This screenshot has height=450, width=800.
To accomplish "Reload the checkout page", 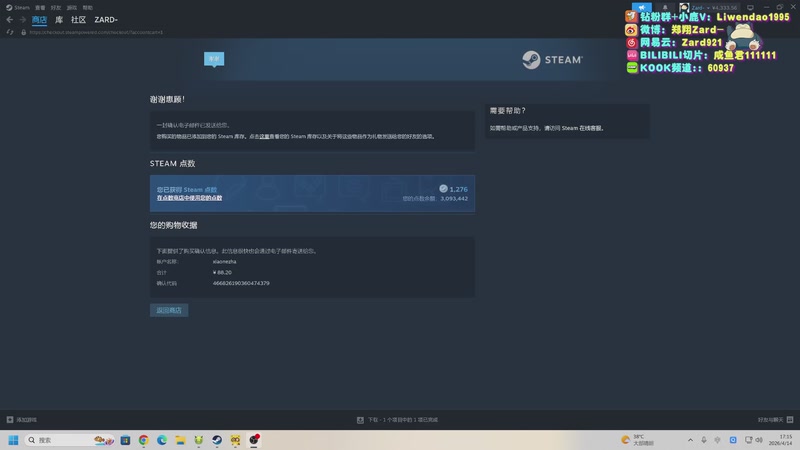I will 10,32.
